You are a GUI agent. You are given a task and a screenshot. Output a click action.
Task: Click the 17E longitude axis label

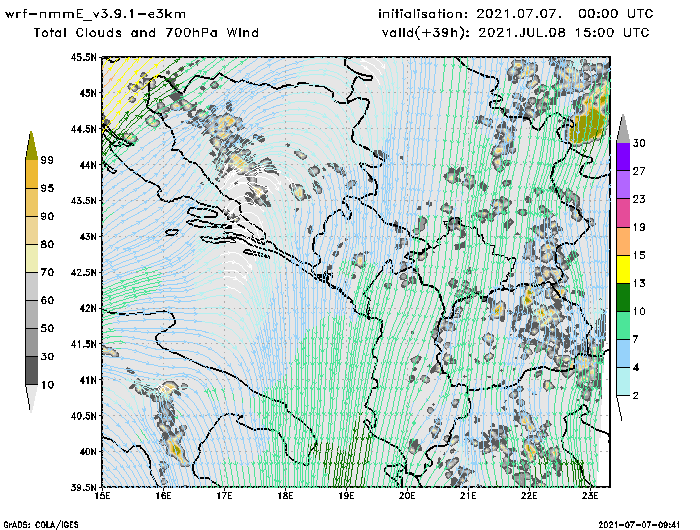pos(225,496)
